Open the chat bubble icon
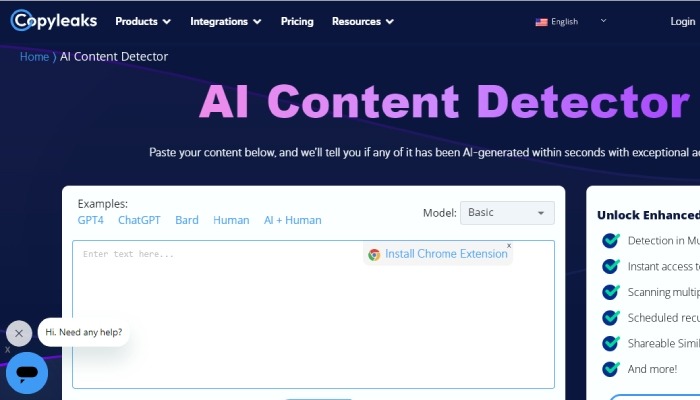The width and height of the screenshot is (700, 400). click(x=27, y=373)
